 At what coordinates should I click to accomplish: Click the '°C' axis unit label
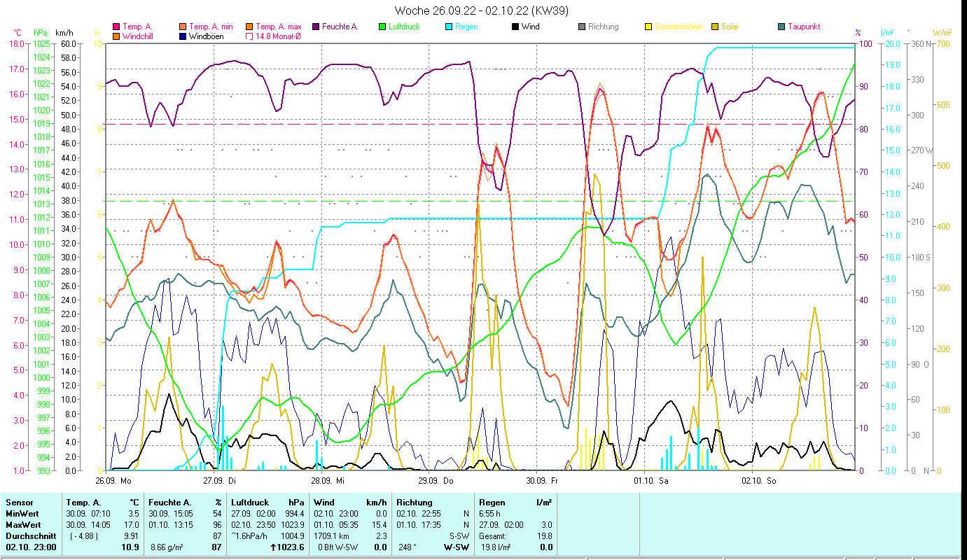tap(17, 33)
